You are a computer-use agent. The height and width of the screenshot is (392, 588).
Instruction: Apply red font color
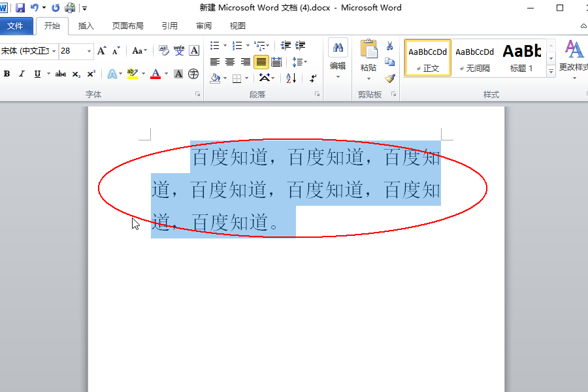click(155, 74)
